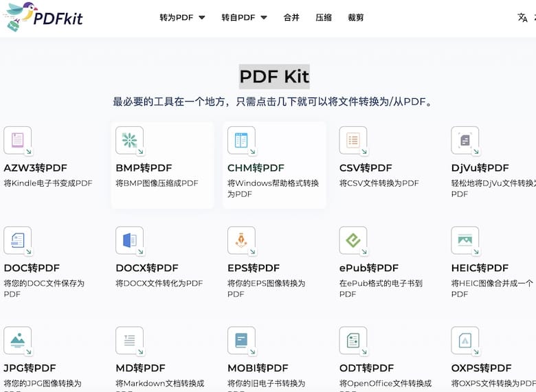Open the DjVu转PDF icon
The image size is (536, 392).
point(465,141)
